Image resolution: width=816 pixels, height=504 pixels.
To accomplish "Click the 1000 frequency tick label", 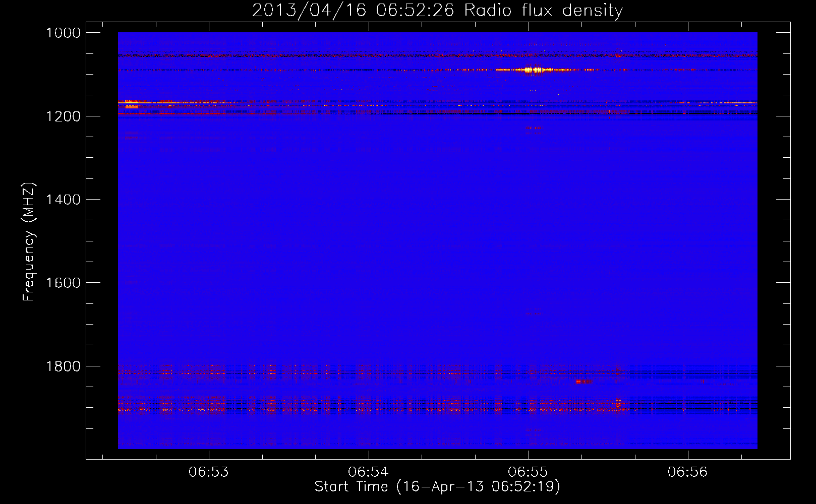I will [63, 33].
